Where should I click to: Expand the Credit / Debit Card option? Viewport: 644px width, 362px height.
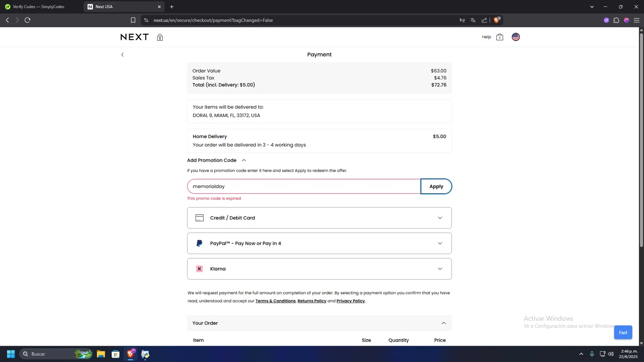[x=319, y=218]
